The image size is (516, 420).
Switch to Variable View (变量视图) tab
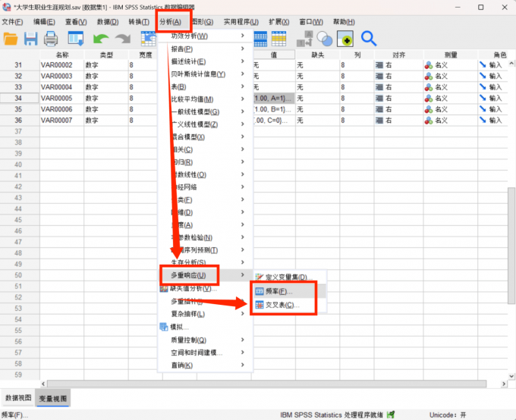(x=52, y=399)
